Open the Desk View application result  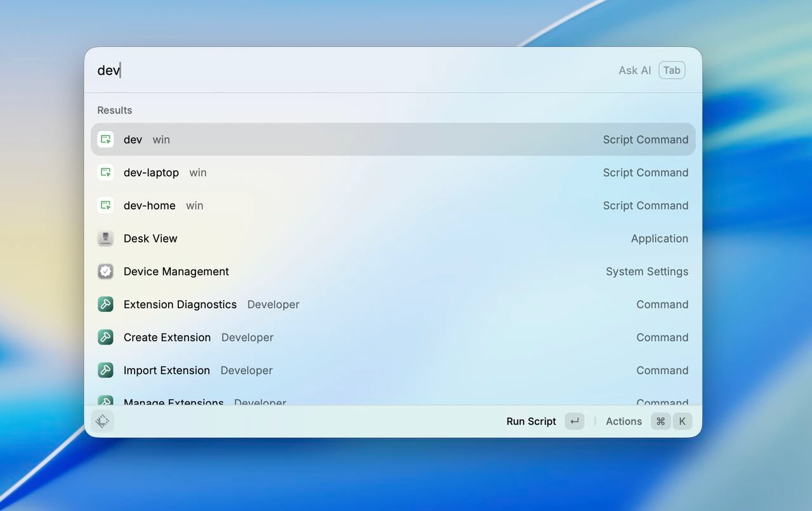click(x=393, y=238)
